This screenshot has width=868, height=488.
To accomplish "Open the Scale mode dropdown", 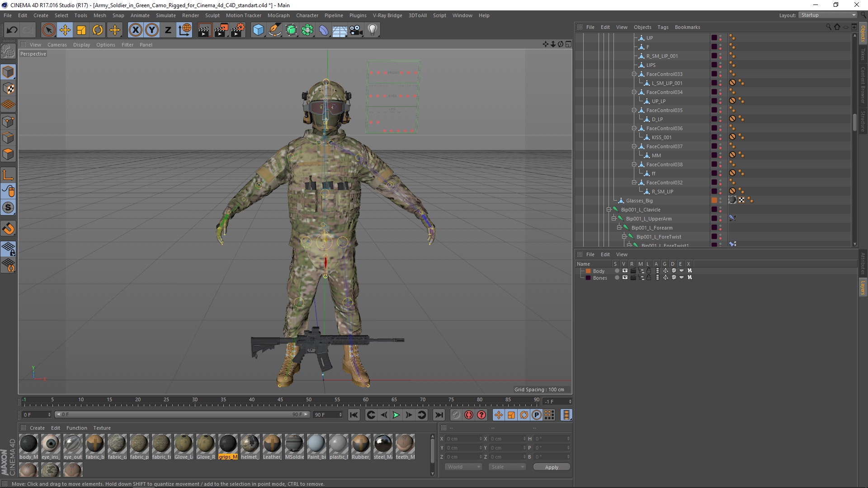I will (x=508, y=467).
